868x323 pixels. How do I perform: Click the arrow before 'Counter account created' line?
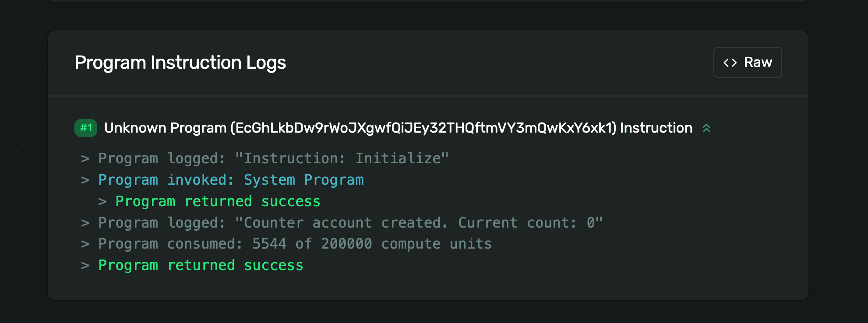[85, 222]
